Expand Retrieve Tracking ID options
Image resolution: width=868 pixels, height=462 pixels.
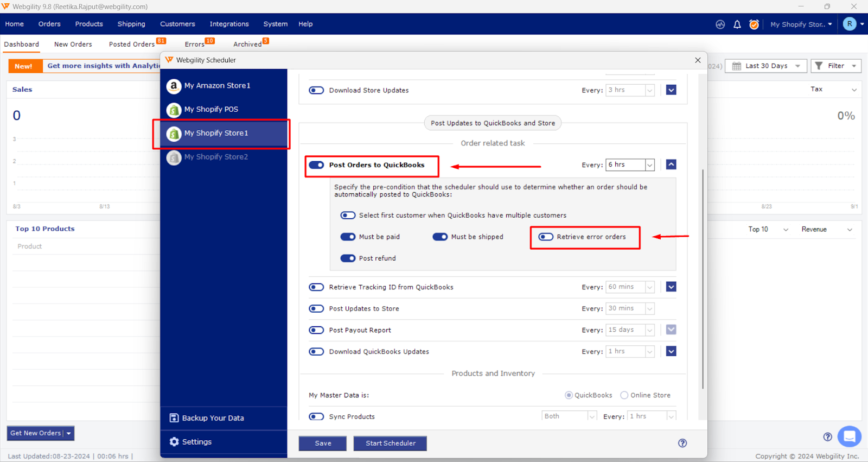671,287
